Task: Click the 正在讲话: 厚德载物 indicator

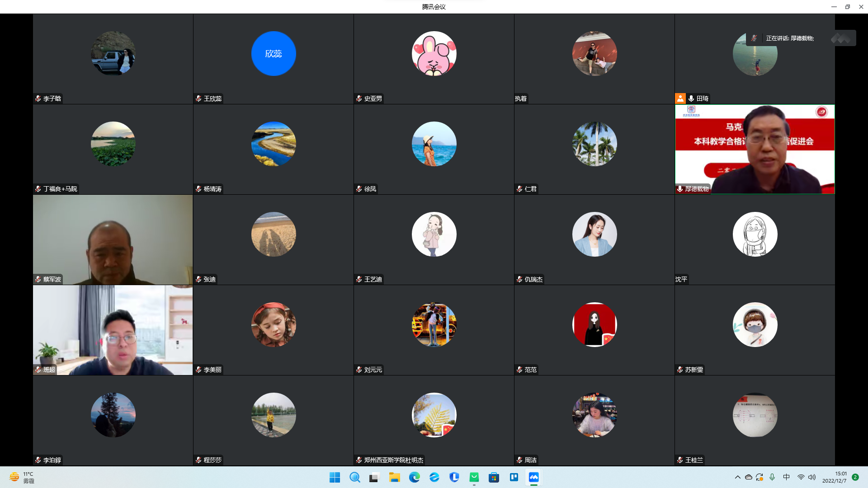Action: [x=790, y=38]
